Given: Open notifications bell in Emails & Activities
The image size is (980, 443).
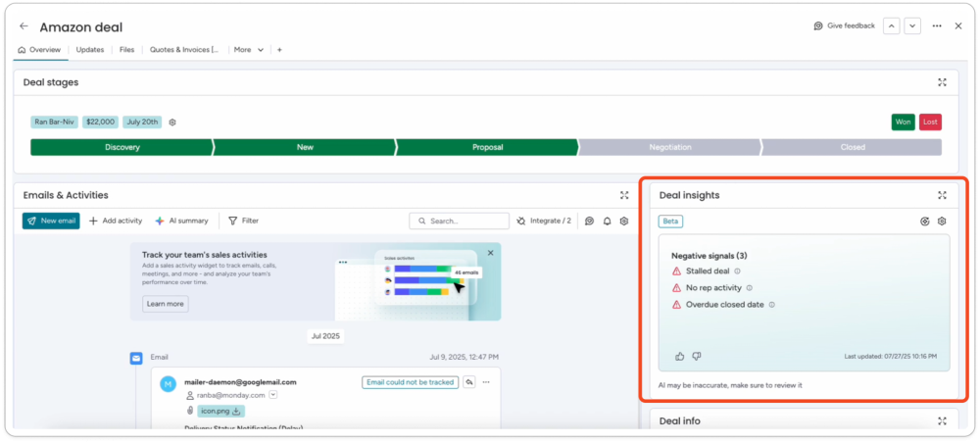Looking at the screenshot, I should [607, 221].
